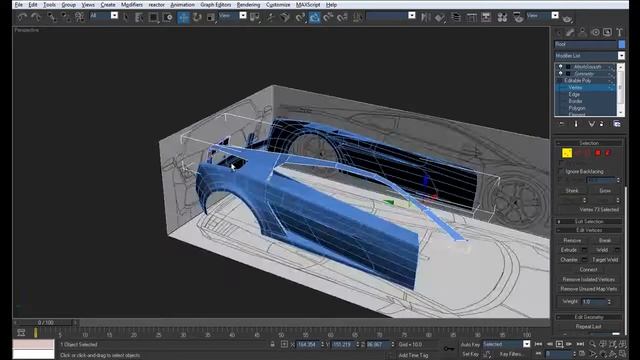The height and width of the screenshot is (360, 640).
Task: Switch to the Motion command panel tab
Action: pyautogui.click(x=595, y=32)
